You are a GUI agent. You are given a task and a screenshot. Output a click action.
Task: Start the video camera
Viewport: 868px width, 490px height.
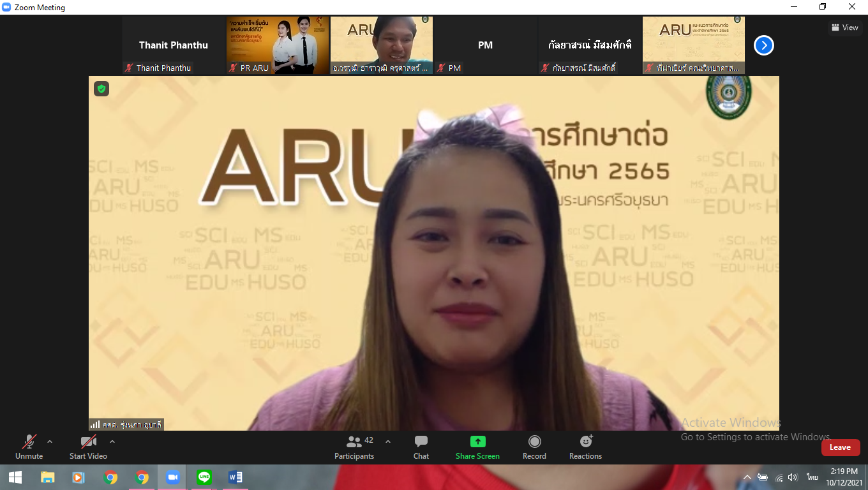click(x=88, y=447)
